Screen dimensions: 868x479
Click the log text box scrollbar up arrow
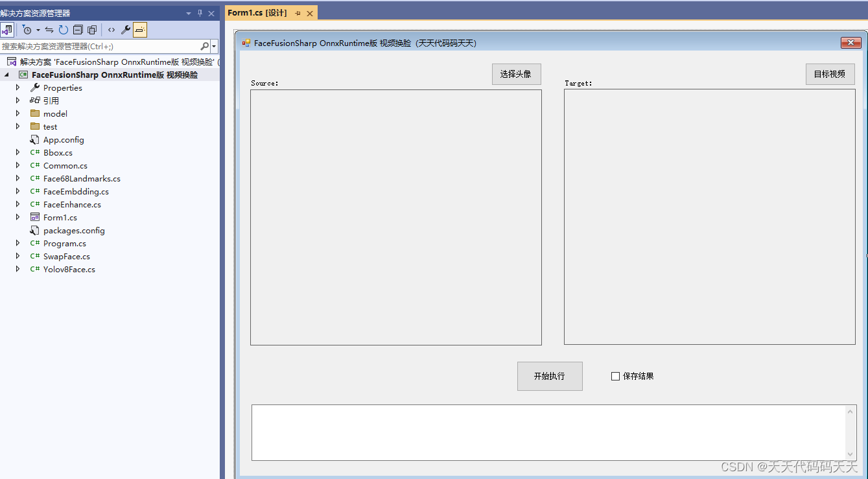coord(851,411)
